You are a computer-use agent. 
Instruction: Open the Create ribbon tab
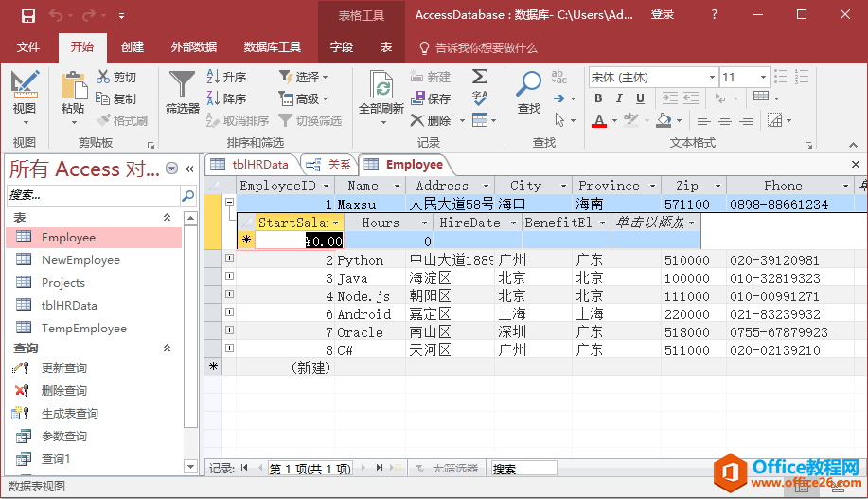[x=133, y=47]
